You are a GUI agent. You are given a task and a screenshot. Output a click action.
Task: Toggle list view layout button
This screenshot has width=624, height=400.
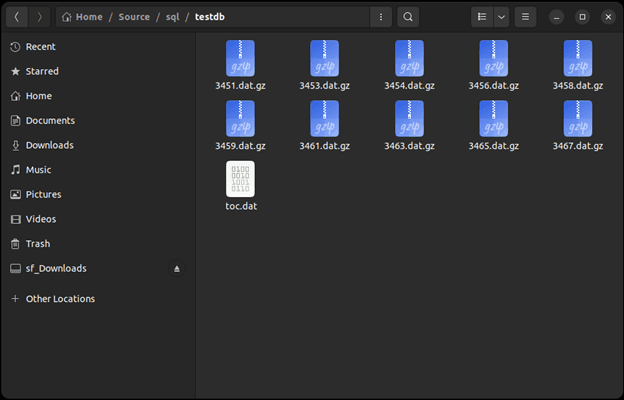click(x=482, y=17)
